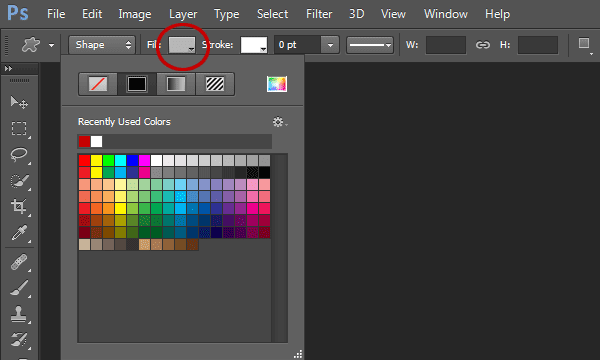
Task: Choose the black swatch in grayscale row
Action: click(x=264, y=173)
